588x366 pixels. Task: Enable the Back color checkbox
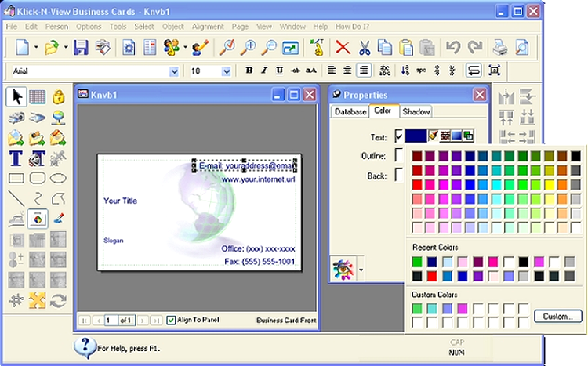(x=398, y=175)
